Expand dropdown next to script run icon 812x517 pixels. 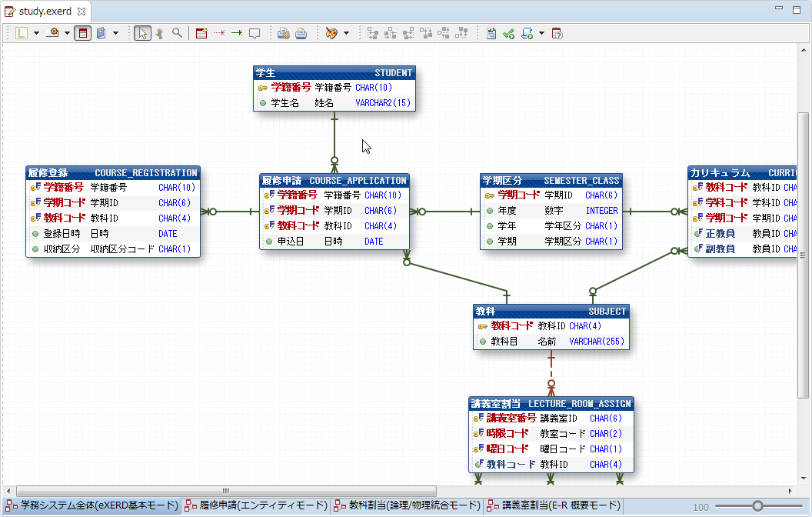[541, 33]
